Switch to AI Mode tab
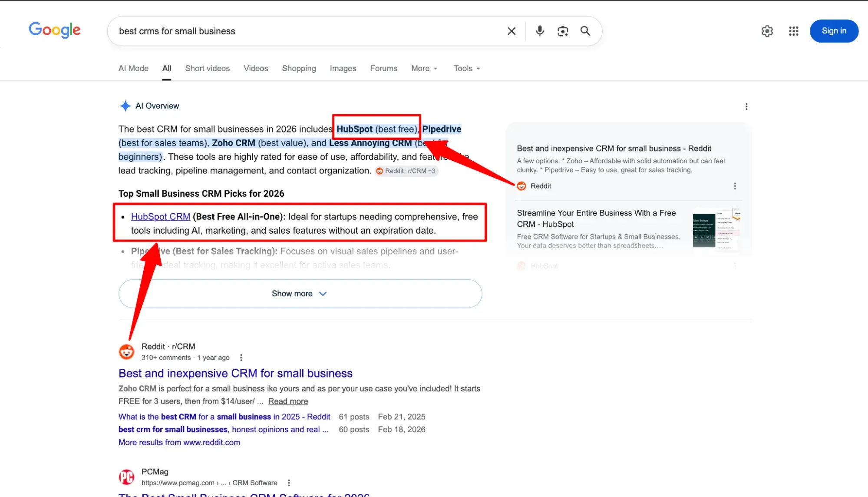868x497 pixels. point(133,68)
